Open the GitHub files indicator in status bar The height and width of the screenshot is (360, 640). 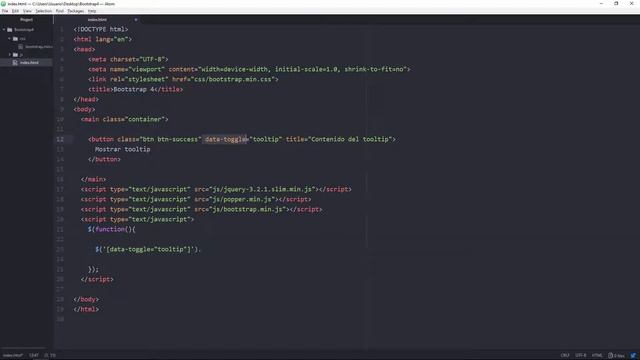coord(616,356)
